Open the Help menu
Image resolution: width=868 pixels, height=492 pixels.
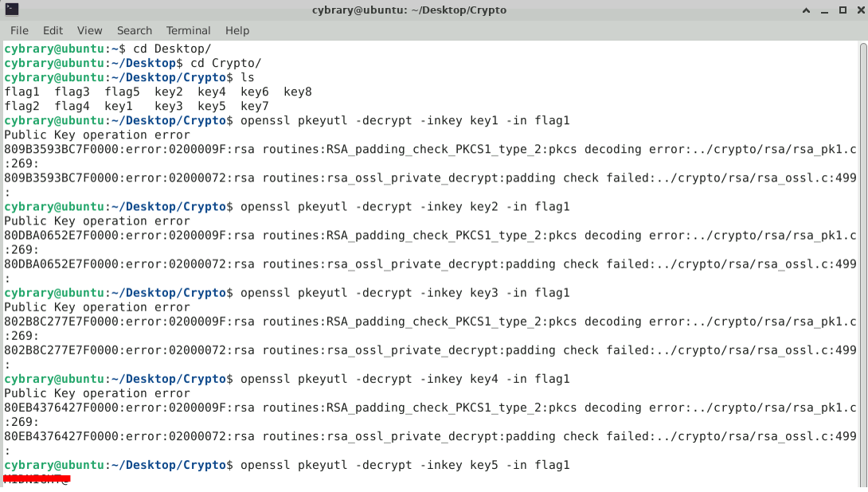pos(237,30)
